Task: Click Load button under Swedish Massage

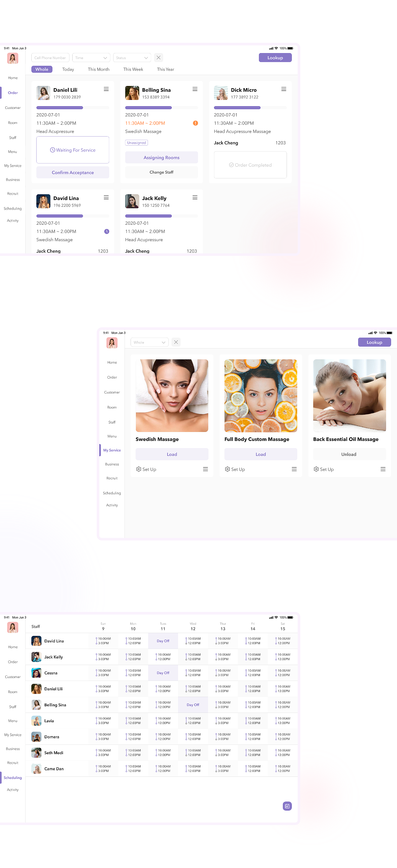Action: [x=172, y=454]
